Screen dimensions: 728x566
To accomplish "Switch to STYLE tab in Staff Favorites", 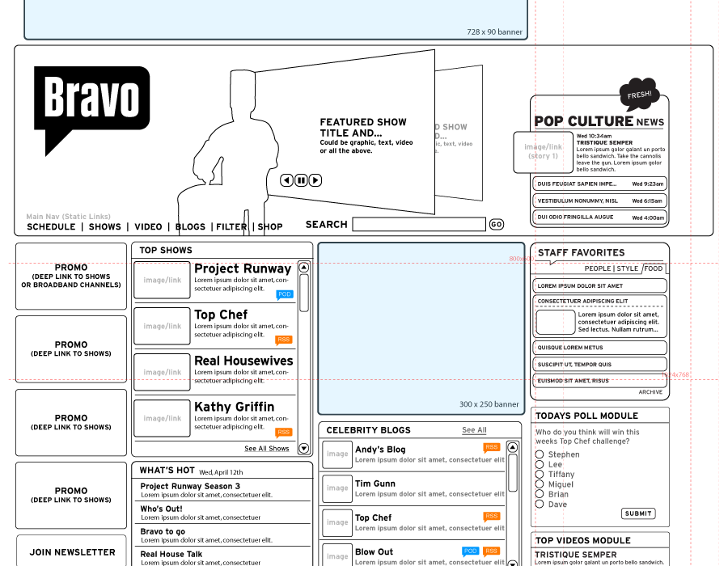I will point(627,268).
